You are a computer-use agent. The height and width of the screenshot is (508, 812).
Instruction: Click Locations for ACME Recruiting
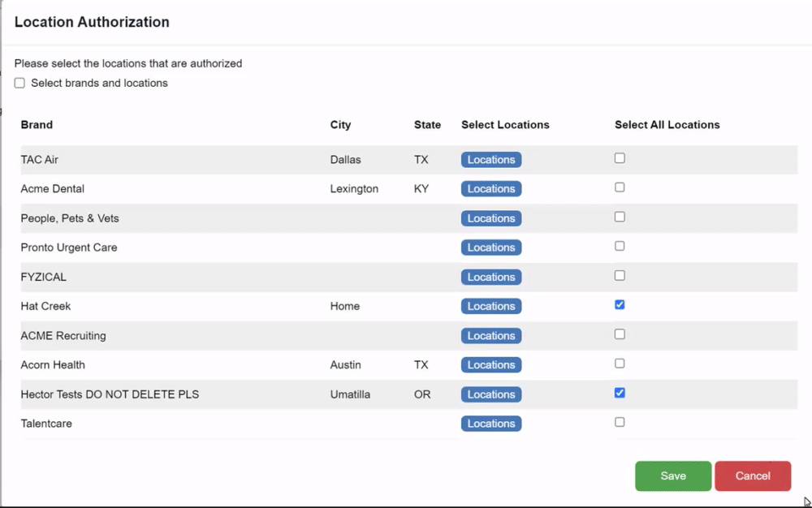490,336
